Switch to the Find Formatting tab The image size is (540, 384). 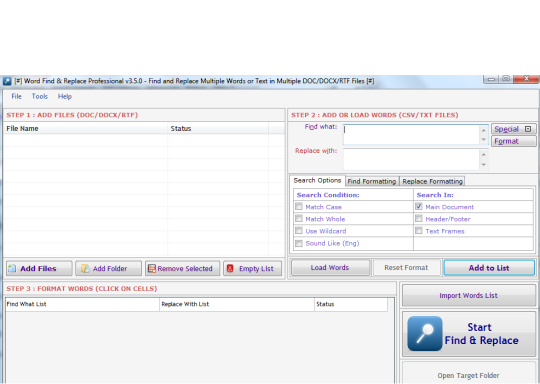pyautogui.click(x=372, y=181)
